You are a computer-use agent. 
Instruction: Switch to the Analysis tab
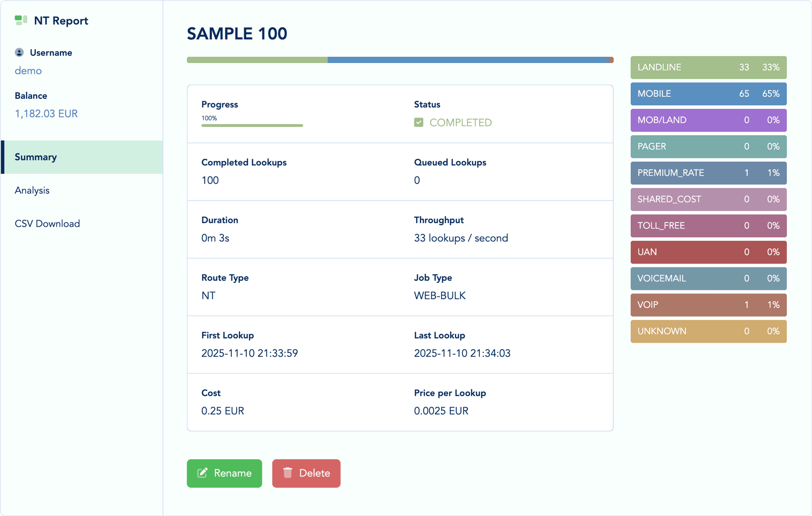32,190
